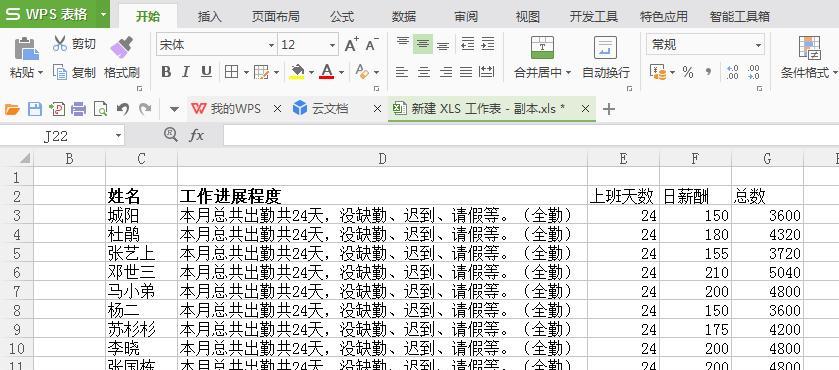Screen dimensions: 839x370
Task: Align text to top of cell
Action: pyautogui.click(x=402, y=43)
